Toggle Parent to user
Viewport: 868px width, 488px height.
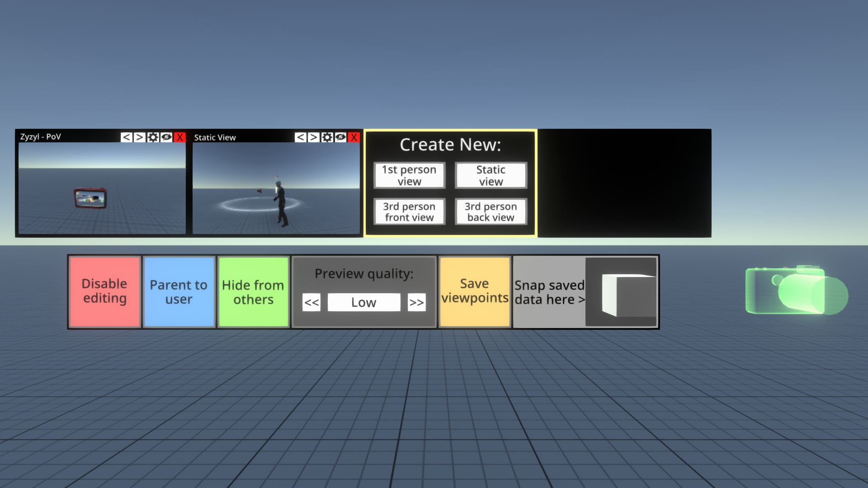(179, 292)
